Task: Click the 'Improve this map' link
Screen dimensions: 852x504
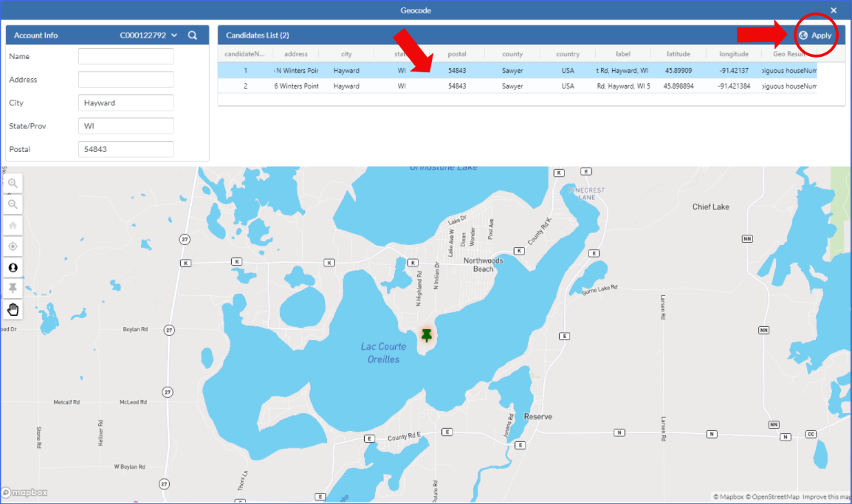Action: coord(826,497)
